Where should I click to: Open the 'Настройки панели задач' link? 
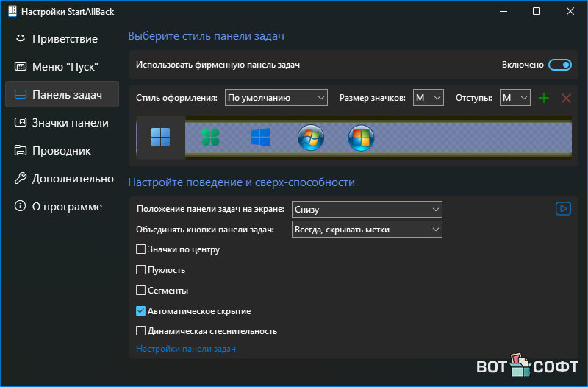point(186,349)
